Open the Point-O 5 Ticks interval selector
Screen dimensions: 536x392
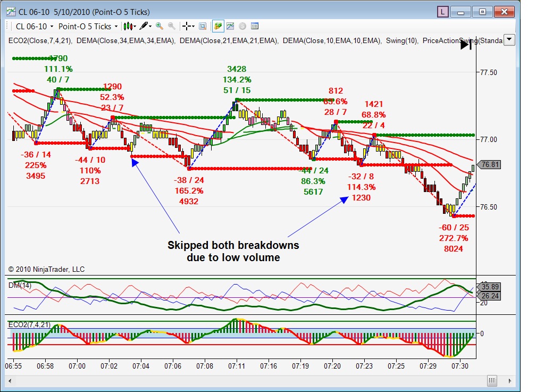click(x=88, y=27)
